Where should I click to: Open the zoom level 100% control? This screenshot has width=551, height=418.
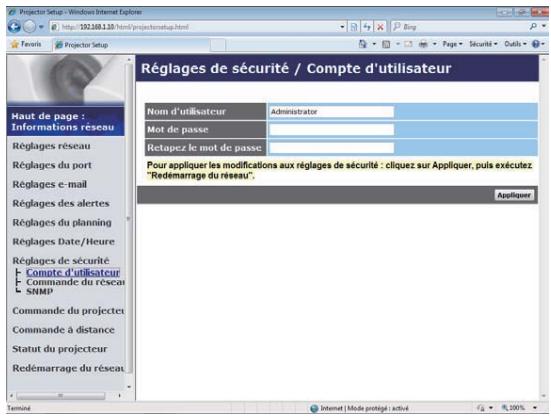tap(514, 408)
